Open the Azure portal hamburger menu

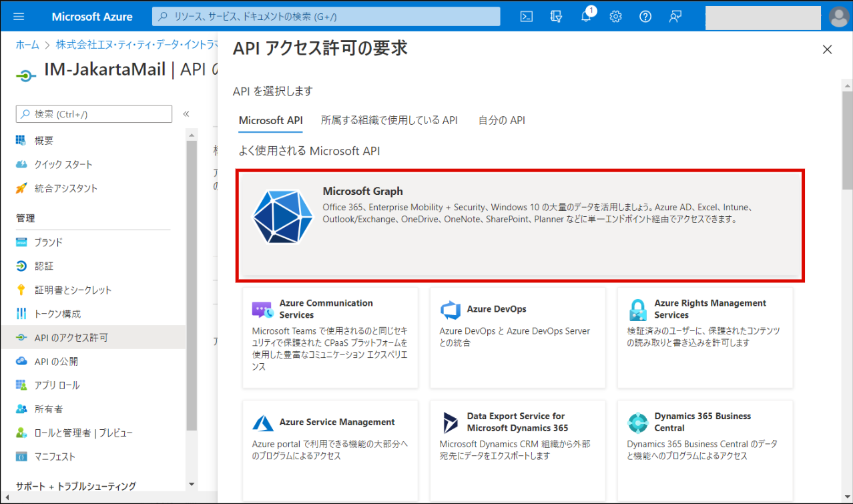pyautogui.click(x=19, y=17)
